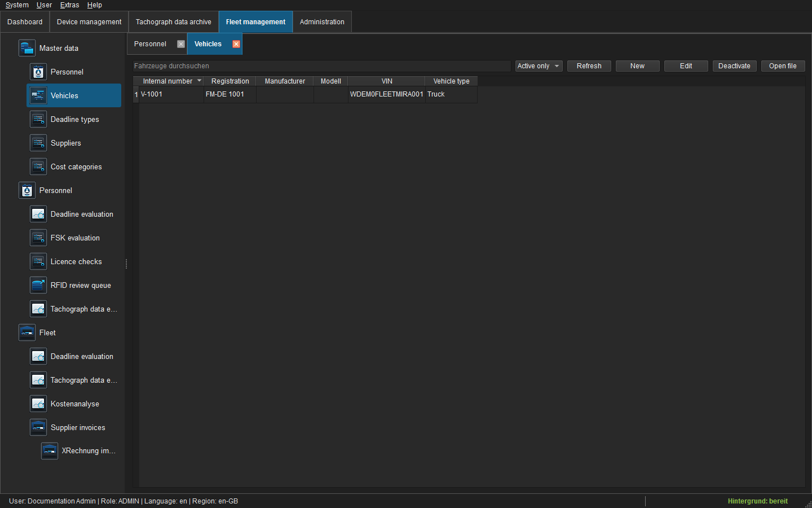Screen dimensions: 812x508
Task: Select the V-1001 table cell
Action: pos(171,94)
